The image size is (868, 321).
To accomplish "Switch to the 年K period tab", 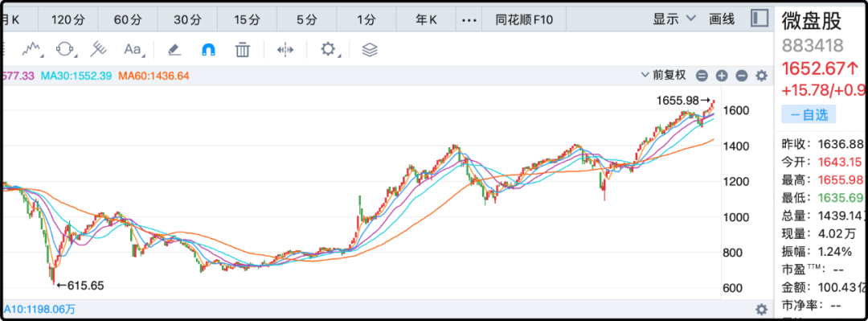I will click(426, 20).
